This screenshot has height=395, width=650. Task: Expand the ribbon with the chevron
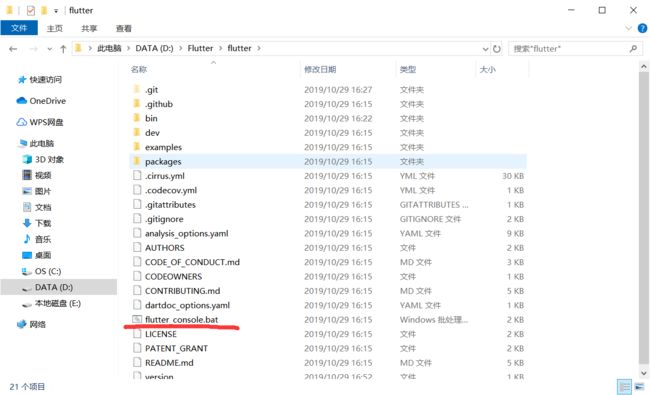coord(628,28)
